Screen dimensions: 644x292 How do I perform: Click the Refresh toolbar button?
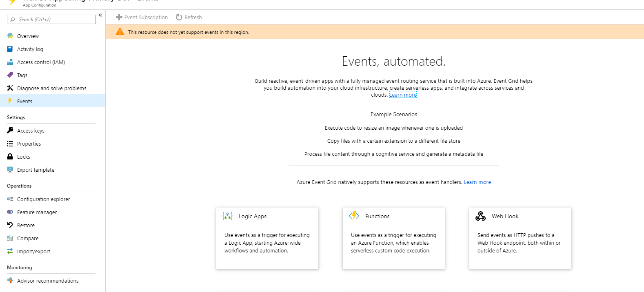[189, 17]
